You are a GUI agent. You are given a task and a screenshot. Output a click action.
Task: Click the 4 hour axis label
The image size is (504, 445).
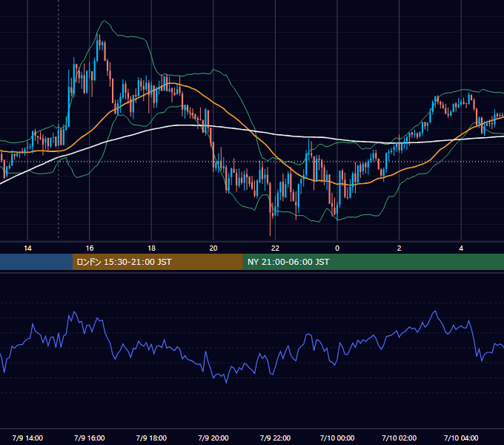point(461,248)
